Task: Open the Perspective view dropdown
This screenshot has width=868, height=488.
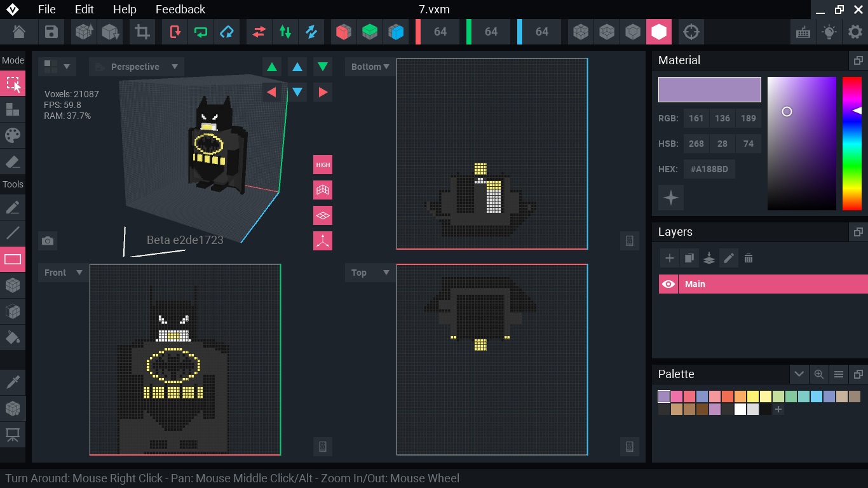Action: (x=137, y=67)
